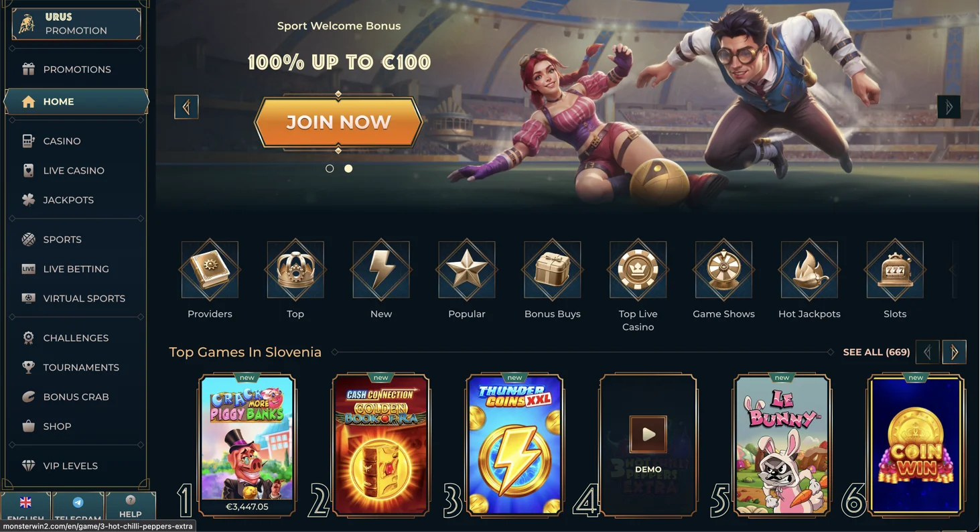Select the Top Live Casino chip icon
This screenshot has width=980, height=532.
coord(638,270)
